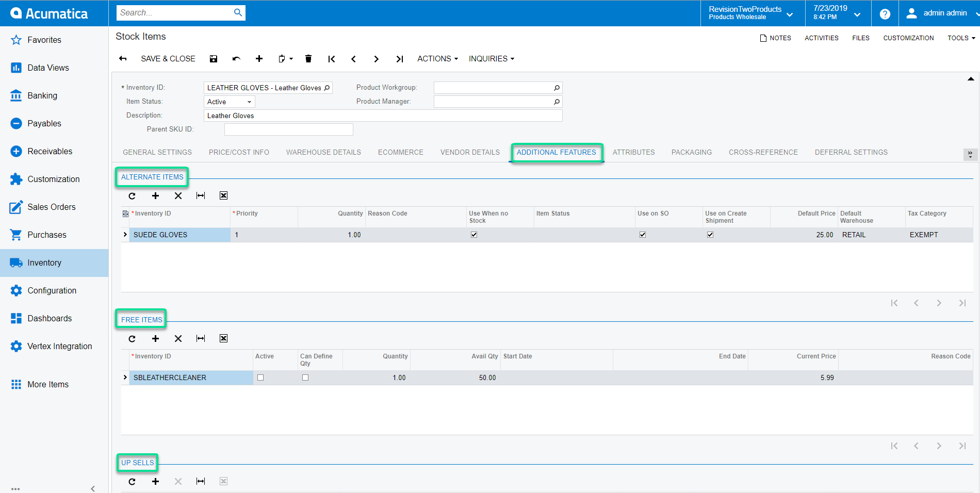
Task: Expand the Actions dropdown menu
Action: pos(437,59)
